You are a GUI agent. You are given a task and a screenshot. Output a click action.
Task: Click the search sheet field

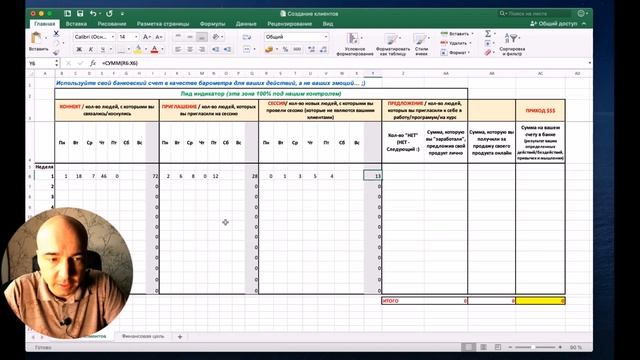click(x=535, y=13)
